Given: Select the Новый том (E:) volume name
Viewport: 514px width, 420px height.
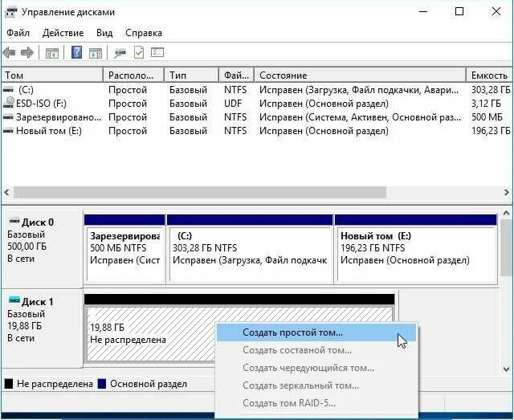Looking at the screenshot, I should pyautogui.click(x=49, y=131).
